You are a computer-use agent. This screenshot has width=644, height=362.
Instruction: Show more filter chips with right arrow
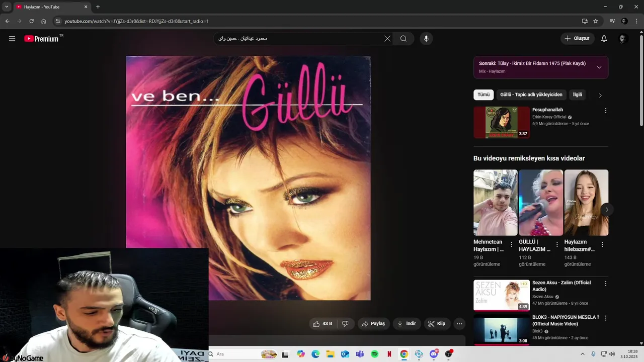tap(600, 95)
